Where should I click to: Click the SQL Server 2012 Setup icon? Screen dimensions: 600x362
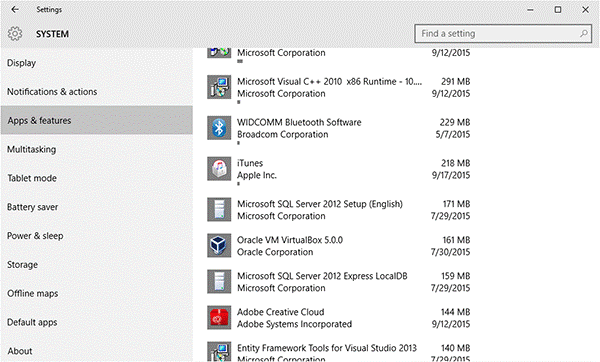point(219,209)
